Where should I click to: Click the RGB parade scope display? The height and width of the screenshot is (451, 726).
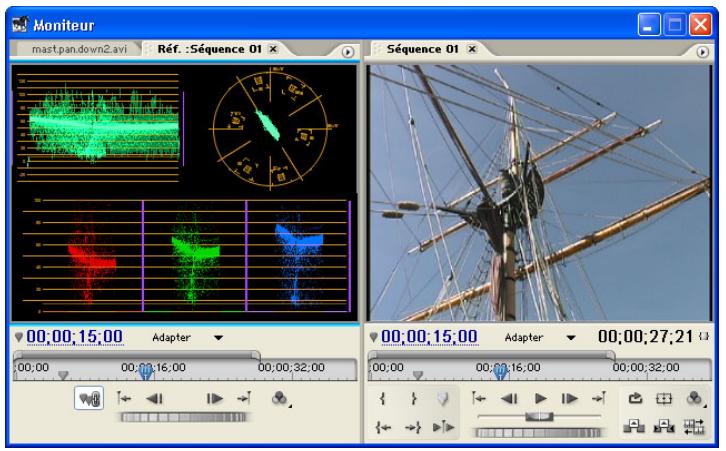[x=185, y=256]
